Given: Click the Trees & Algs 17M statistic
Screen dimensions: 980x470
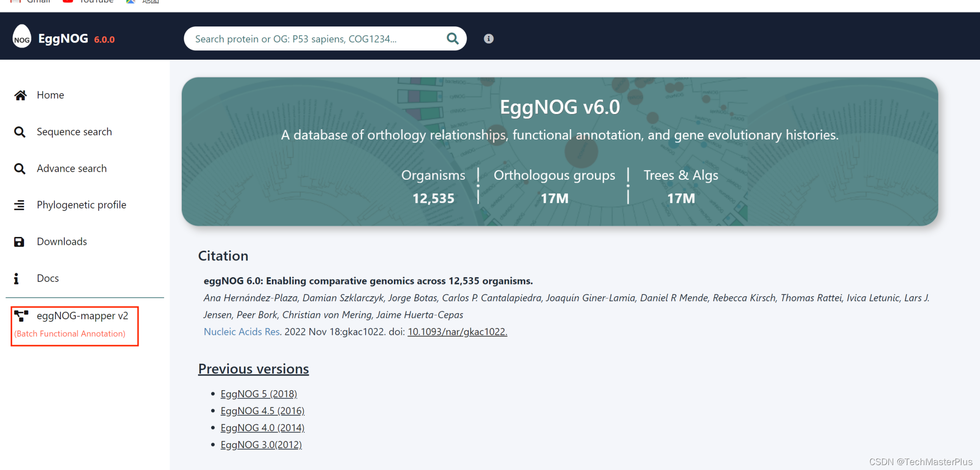Looking at the screenshot, I should tap(681, 187).
